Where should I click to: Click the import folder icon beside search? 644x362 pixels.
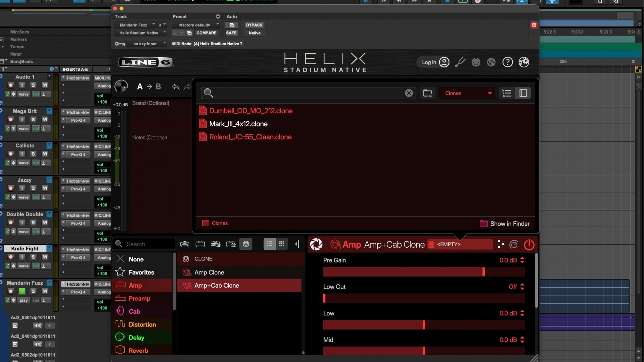pyautogui.click(x=428, y=93)
